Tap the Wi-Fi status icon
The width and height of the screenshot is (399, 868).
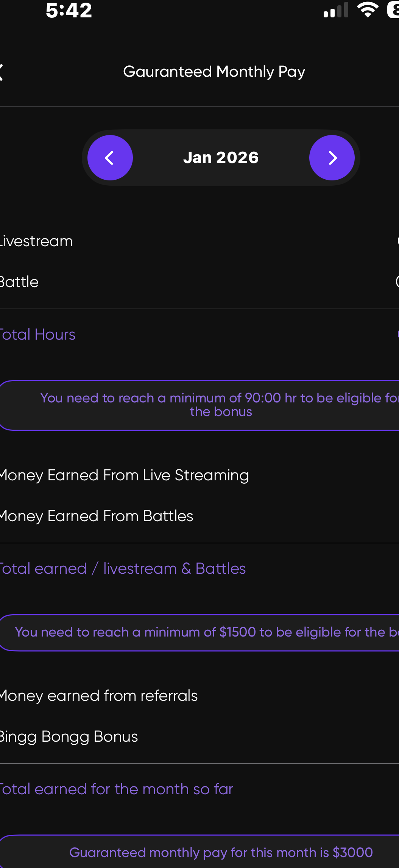click(x=368, y=9)
